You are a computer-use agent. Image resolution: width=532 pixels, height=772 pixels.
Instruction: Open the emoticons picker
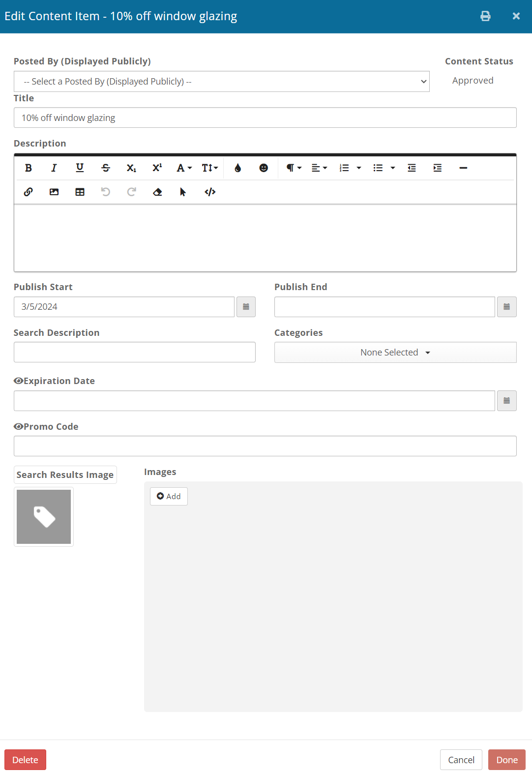(264, 168)
